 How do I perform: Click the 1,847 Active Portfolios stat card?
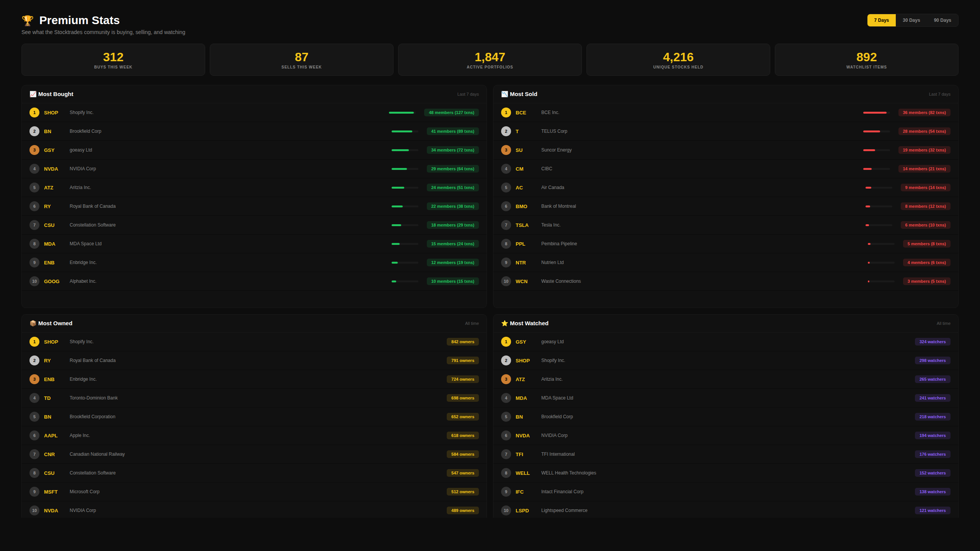tap(490, 60)
